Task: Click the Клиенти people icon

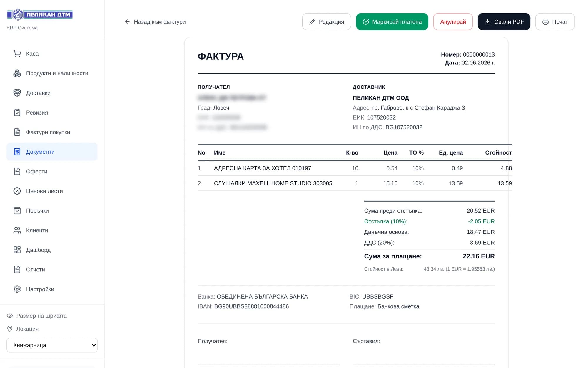Action: click(x=17, y=230)
